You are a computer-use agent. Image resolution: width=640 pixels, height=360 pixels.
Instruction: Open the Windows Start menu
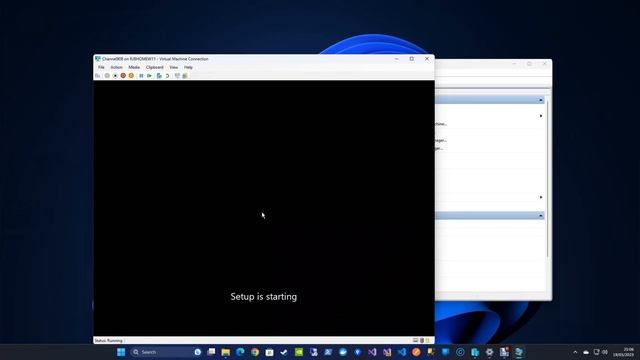click(121, 352)
